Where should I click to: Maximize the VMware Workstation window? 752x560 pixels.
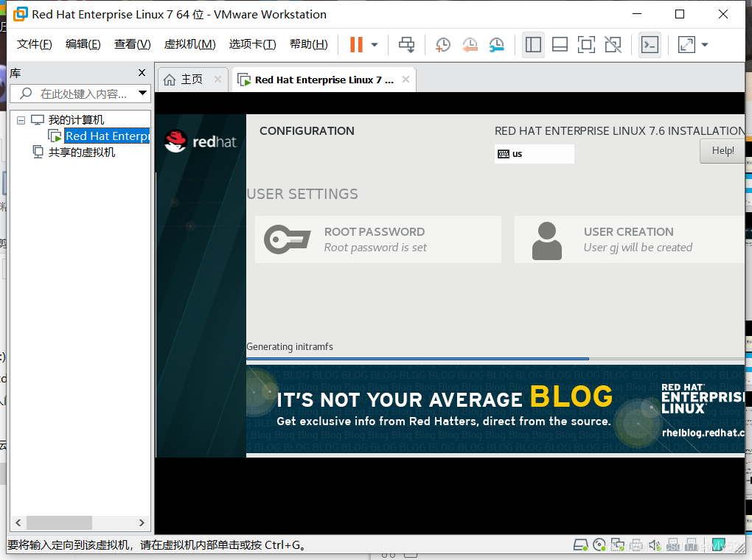pos(680,15)
